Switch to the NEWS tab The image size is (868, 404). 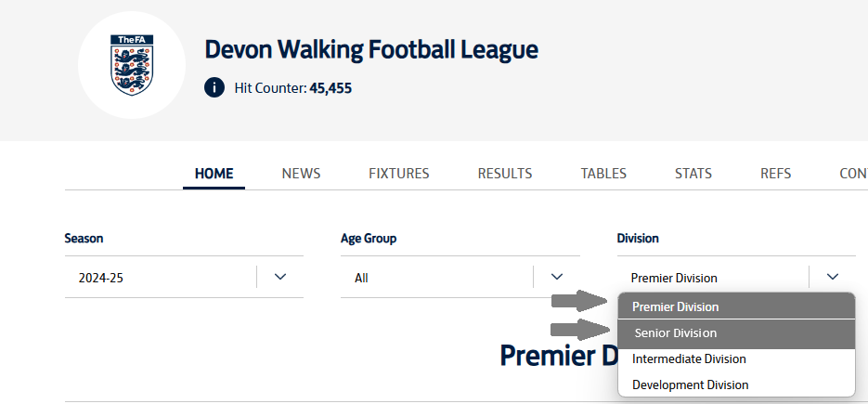[x=301, y=174]
